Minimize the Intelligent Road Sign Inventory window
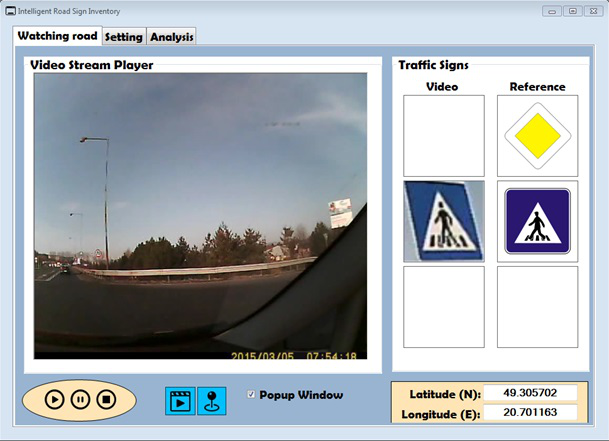This screenshot has height=441, width=609. tap(552, 11)
